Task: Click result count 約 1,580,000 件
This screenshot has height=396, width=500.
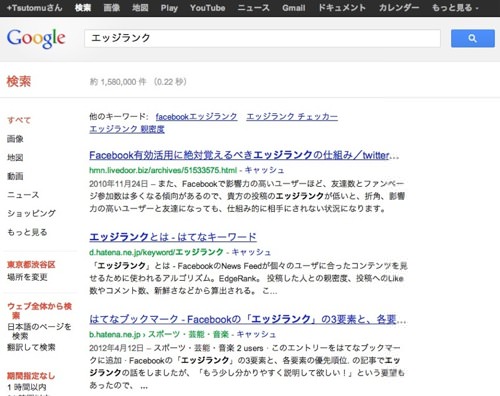Action: (x=118, y=82)
